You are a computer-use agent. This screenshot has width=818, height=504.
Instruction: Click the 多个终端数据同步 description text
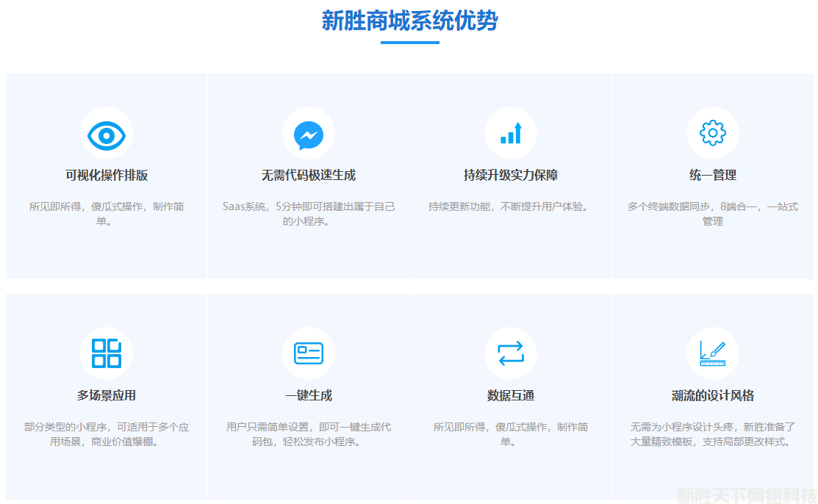click(712, 214)
